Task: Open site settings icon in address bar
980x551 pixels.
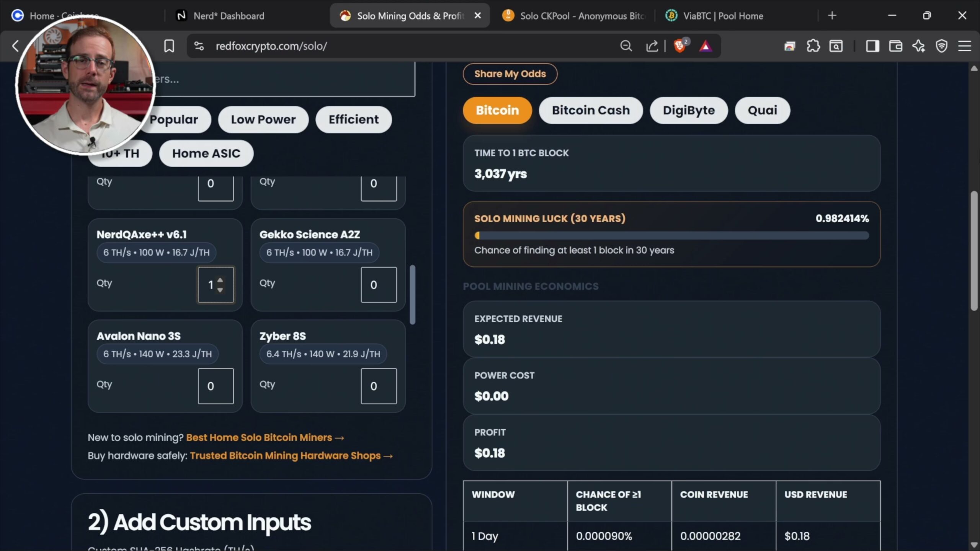Action: [x=199, y=46]
